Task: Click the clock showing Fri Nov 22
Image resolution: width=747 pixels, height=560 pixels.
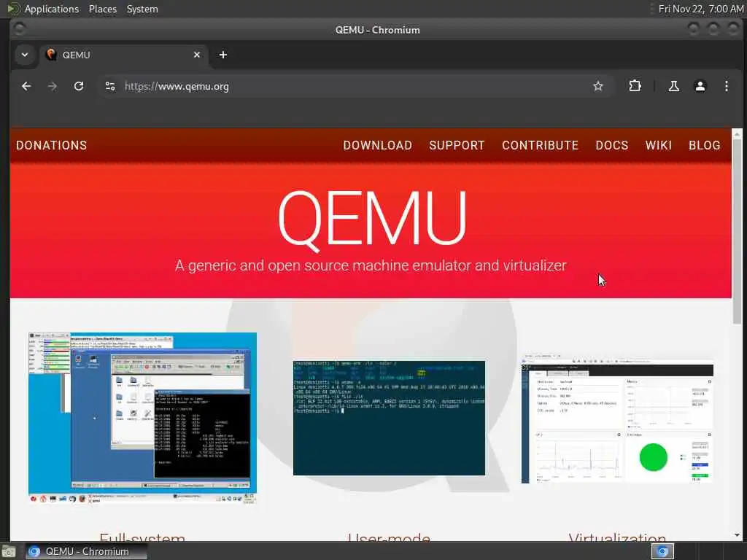Action: (x=700, y=9)
